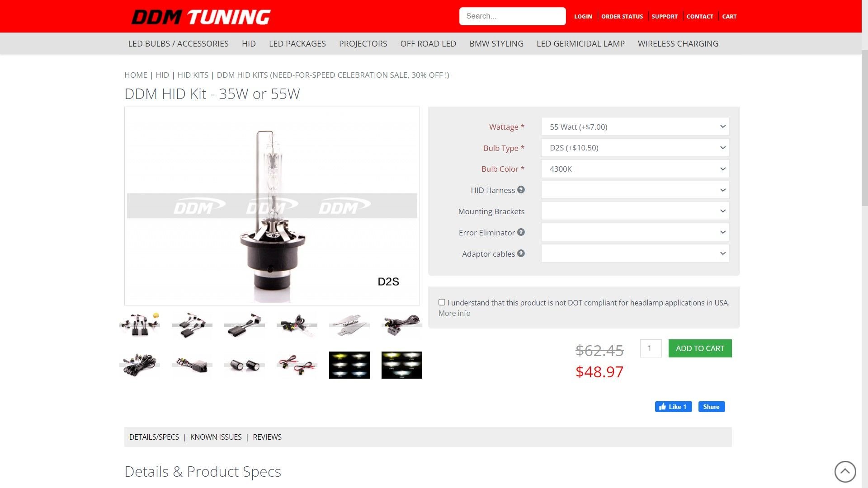This screenshot has height=488, width=868.
Task: Open the PROJECTORS menu
Action: [363, 44]
